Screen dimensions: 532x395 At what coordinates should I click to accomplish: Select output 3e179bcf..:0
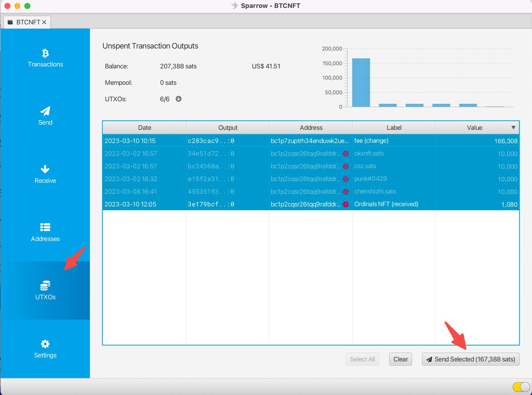pyautogui.click(x=211, y=205)
